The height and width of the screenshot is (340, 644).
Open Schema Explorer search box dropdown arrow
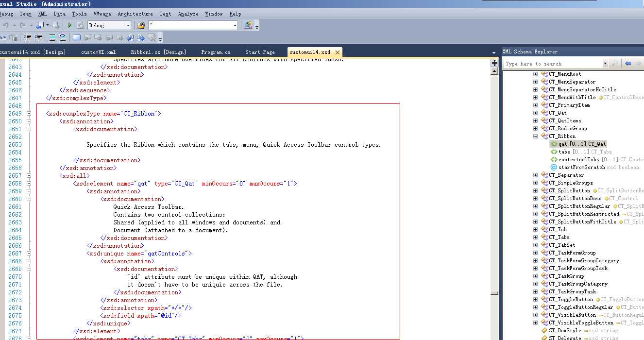point(606,64)
